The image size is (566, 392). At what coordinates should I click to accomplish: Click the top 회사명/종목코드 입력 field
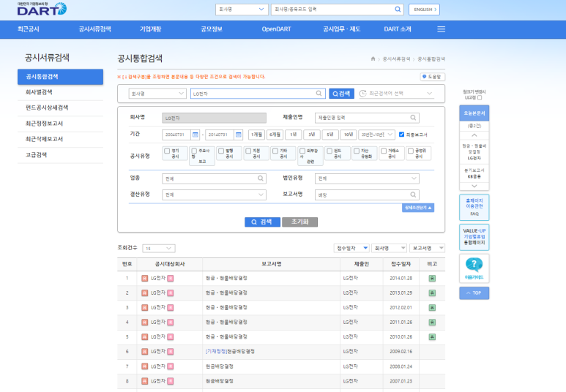[x=337, y=10]
